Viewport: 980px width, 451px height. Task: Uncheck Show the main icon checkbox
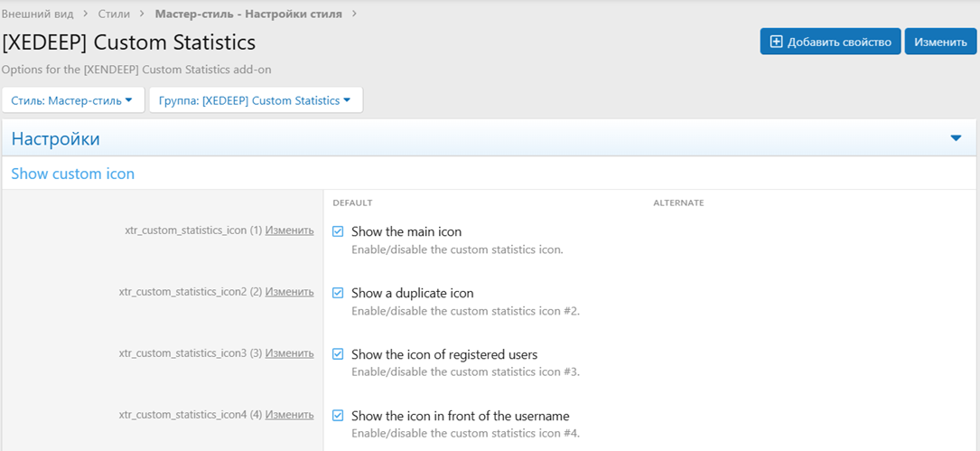[x=338, y=231]
